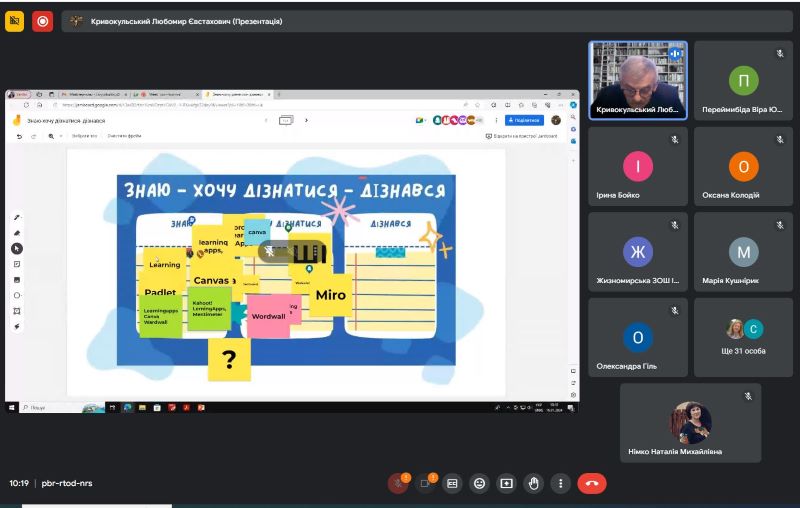Image resolution: width=800 pixels, height=508 pixels.
Task: Go to next Jamboard frame arrow
Action: (306, 120)
